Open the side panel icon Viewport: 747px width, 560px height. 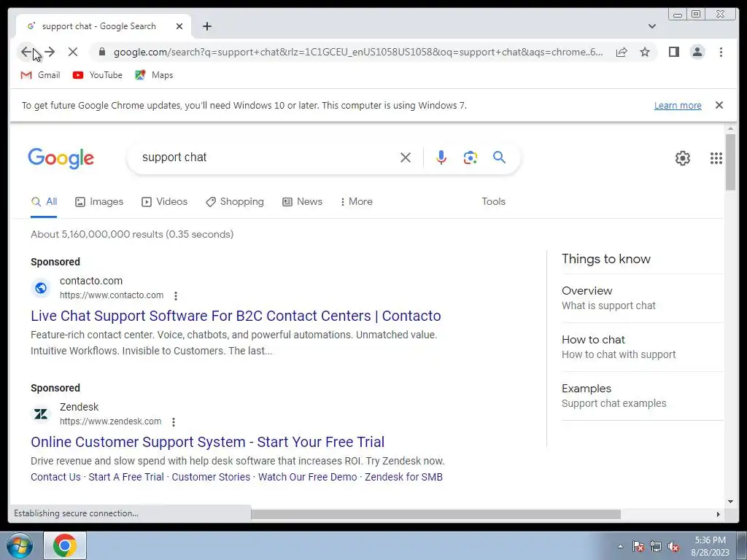tap(673, 52)
